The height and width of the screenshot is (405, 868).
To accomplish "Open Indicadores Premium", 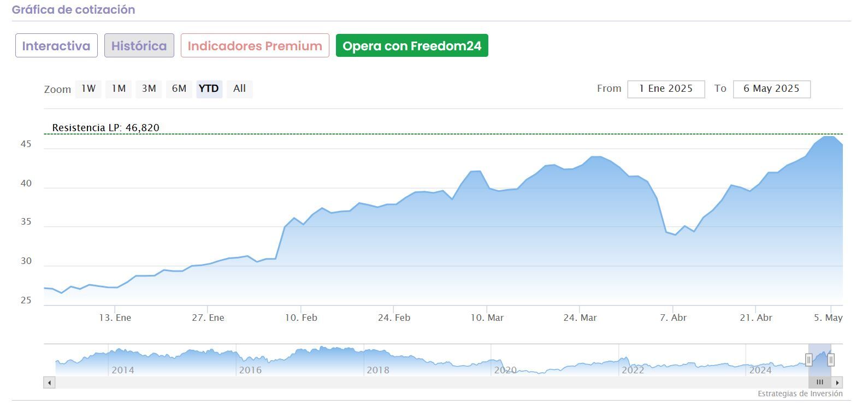I will (x=255, y=46).
